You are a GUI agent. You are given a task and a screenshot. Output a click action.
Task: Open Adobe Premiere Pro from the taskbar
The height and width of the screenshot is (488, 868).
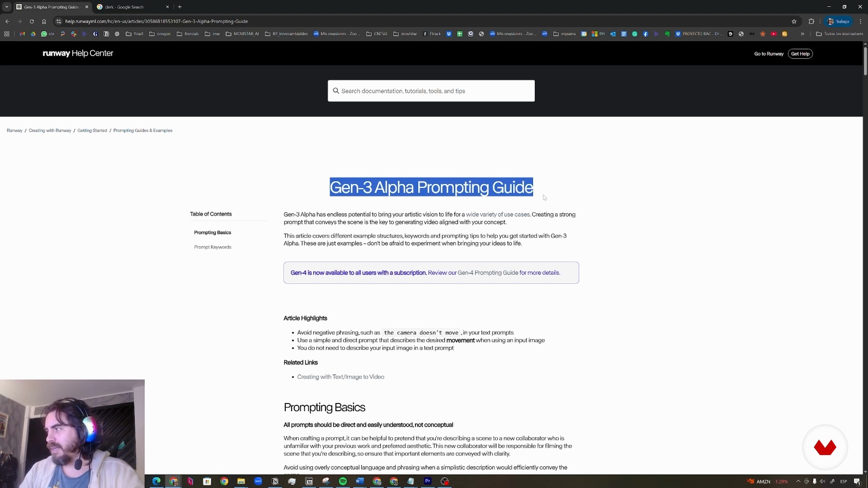tap(428, 481)
